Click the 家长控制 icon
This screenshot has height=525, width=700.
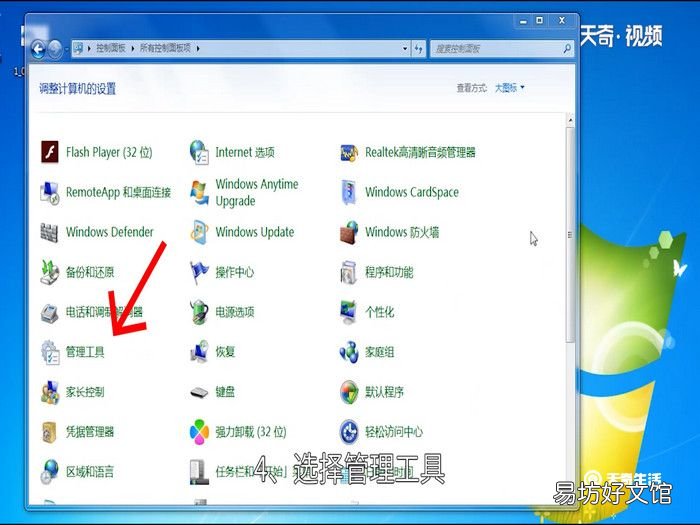(x=50, y=392)
